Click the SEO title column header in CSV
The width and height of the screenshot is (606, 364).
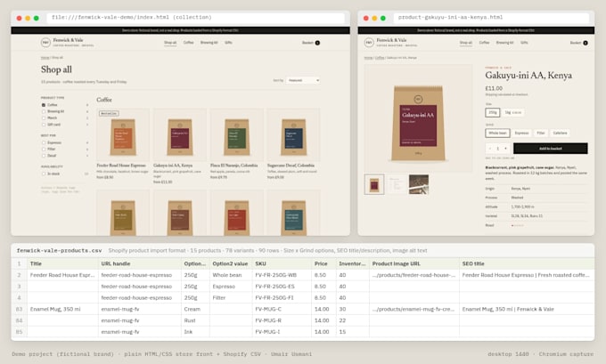pyautogui.click(x=527, y=263)
